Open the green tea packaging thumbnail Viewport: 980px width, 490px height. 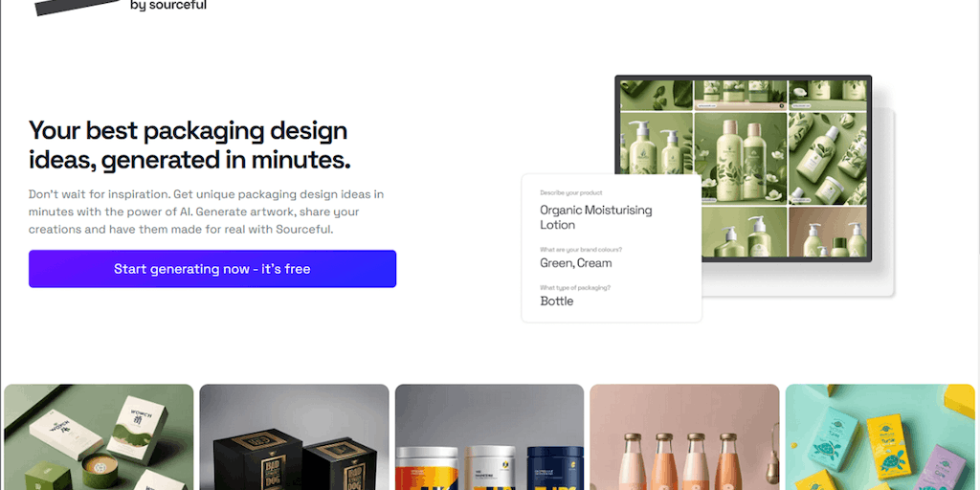click(99, 436)
